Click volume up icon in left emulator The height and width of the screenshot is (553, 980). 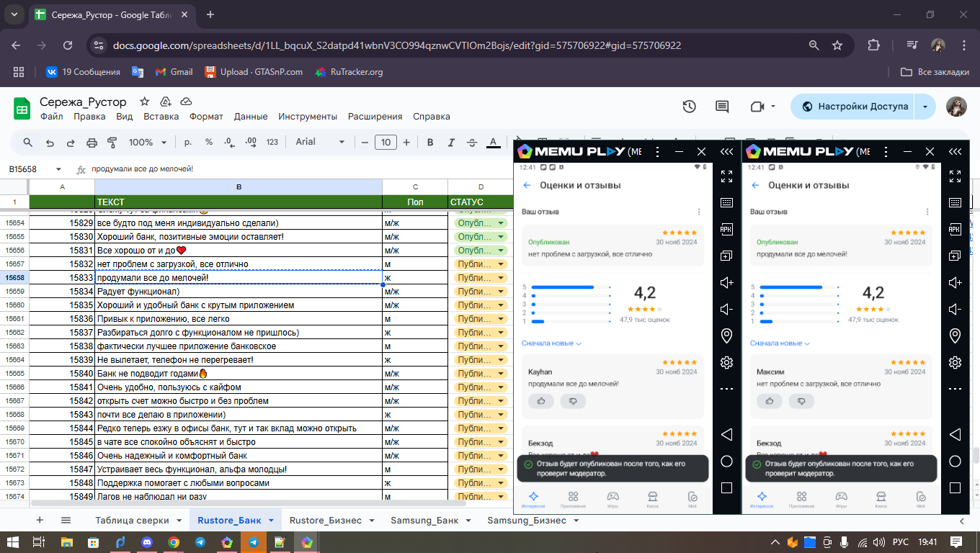(726, 282)
